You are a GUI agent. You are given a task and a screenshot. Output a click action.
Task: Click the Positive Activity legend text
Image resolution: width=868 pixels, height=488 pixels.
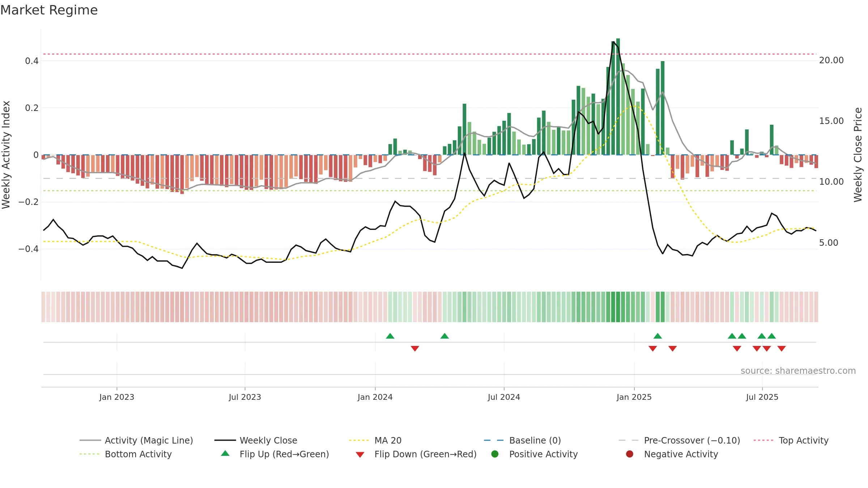pos(544,454)
